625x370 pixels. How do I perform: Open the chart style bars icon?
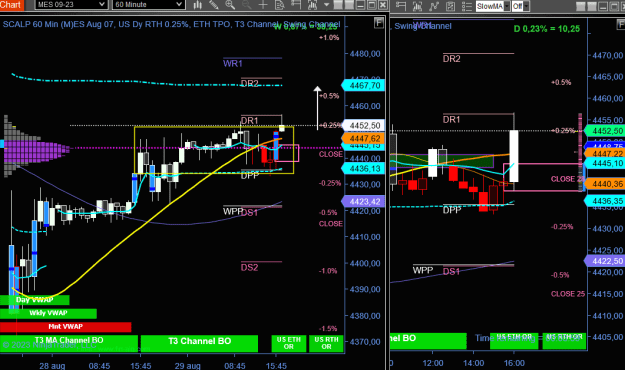point(198,5)
